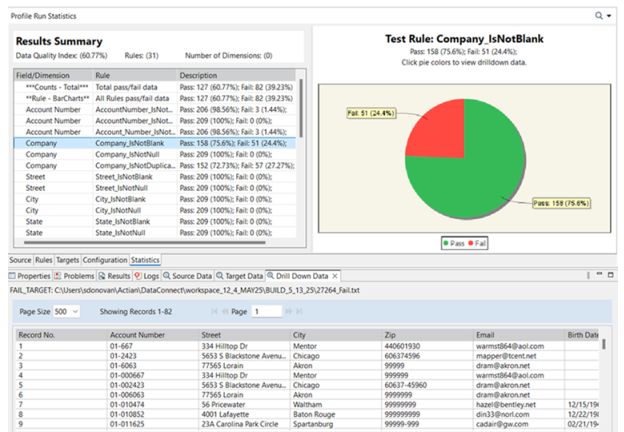The image size is (624, 432).
Task: Select the Company_IsNotNull rule row
Action: coord(130,155)
